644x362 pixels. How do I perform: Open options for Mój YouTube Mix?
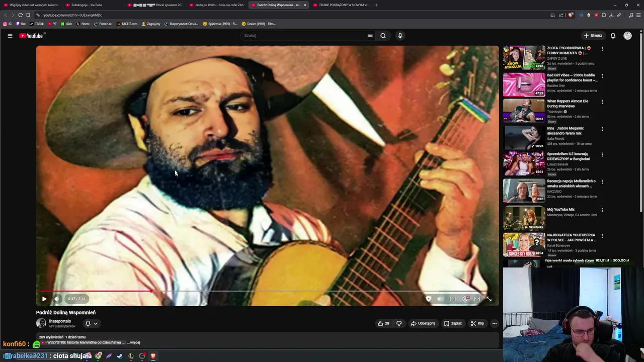coord(602,210)
